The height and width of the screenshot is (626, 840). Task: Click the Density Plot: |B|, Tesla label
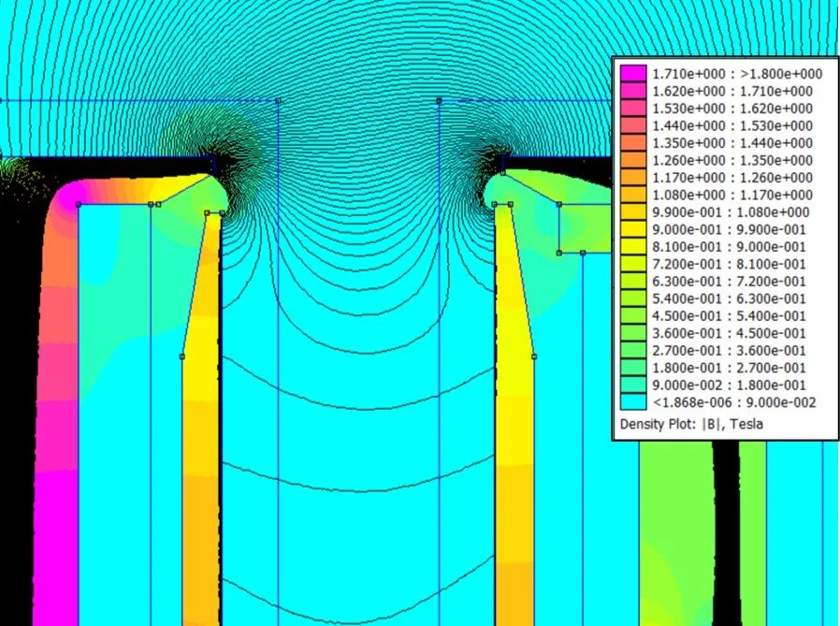[691, 424]
